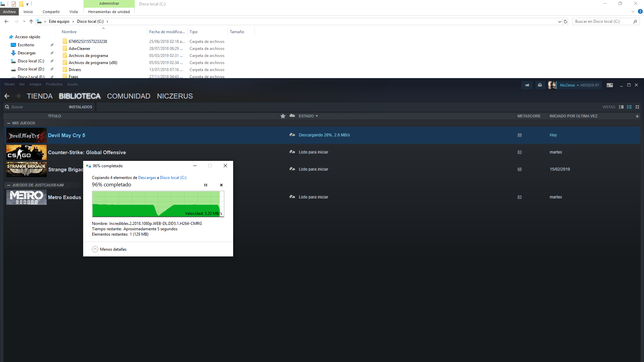The image size is (644, 362).
Task: Open the TIENDA tab in Steam
Action: [40, 96]
